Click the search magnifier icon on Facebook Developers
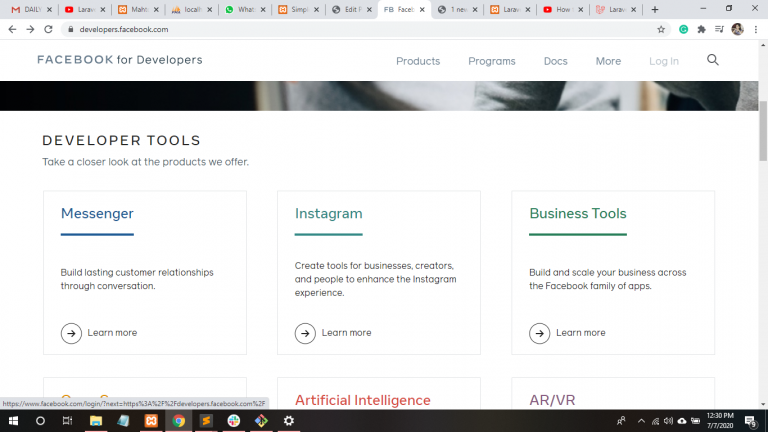The width and height of the screenshot is (768, 432). 713,60
